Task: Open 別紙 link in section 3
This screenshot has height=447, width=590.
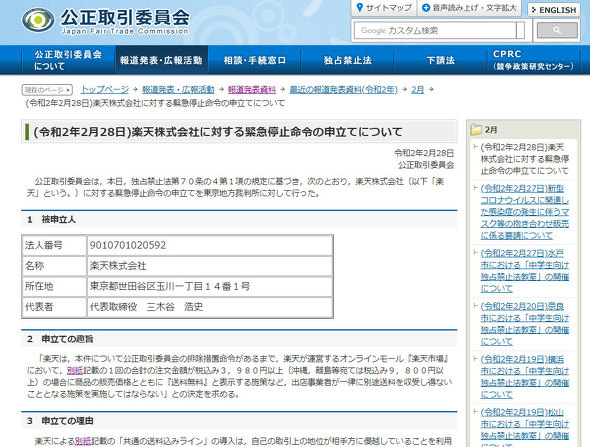Action: coord(82,441)
